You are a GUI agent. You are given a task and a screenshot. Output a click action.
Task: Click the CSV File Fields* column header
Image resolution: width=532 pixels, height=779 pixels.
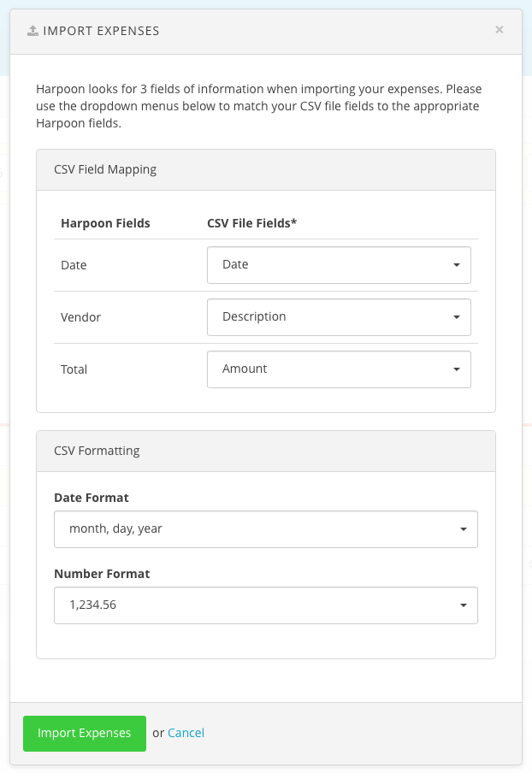(x=251, y=223)
